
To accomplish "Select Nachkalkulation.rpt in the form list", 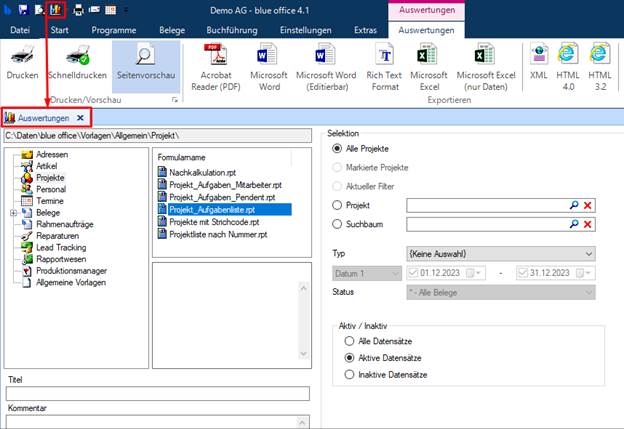I will tap(203, 172).
